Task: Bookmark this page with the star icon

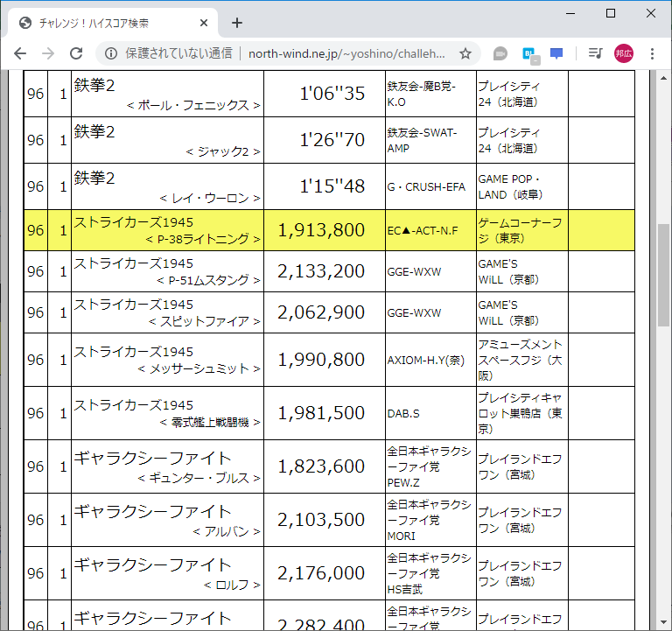Action: [x=465, y=53]
